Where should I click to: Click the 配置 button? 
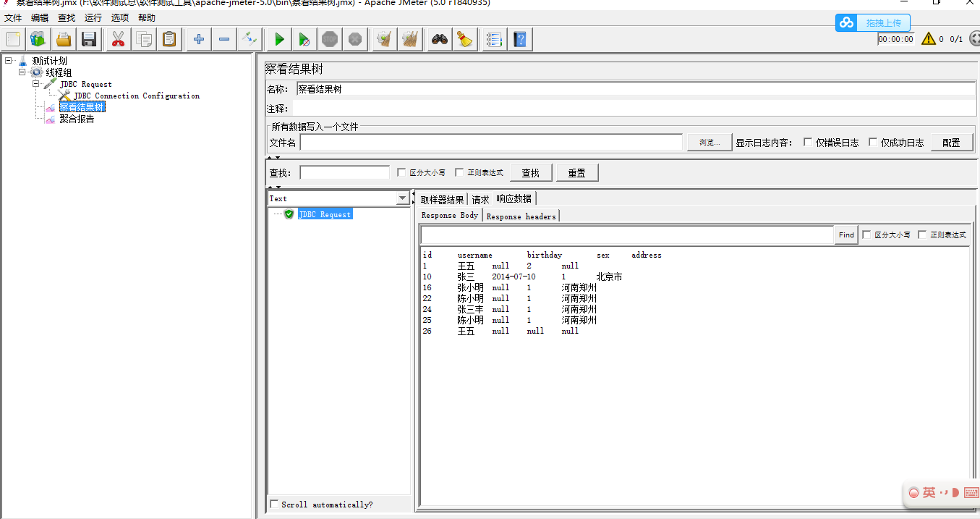tap(952, 143)
